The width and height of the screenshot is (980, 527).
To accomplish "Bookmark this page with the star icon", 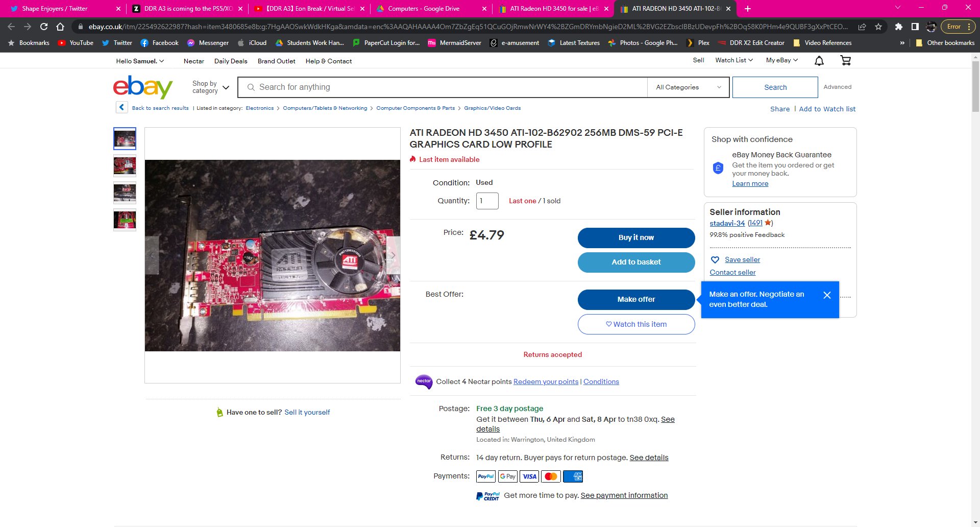I will [x=878, y=27].
